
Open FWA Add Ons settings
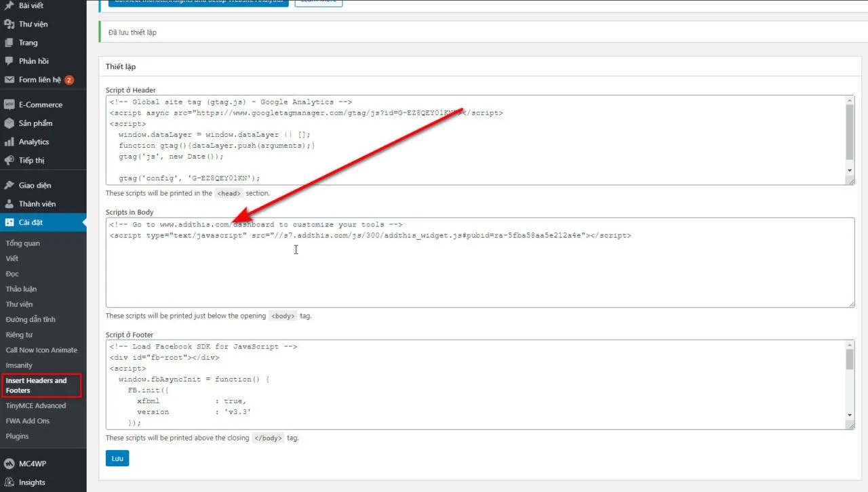(28, 421)
